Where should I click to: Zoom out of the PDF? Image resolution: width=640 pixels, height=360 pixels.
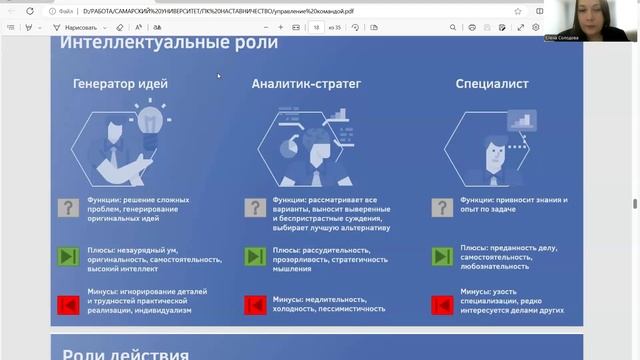tap(266, 27)
